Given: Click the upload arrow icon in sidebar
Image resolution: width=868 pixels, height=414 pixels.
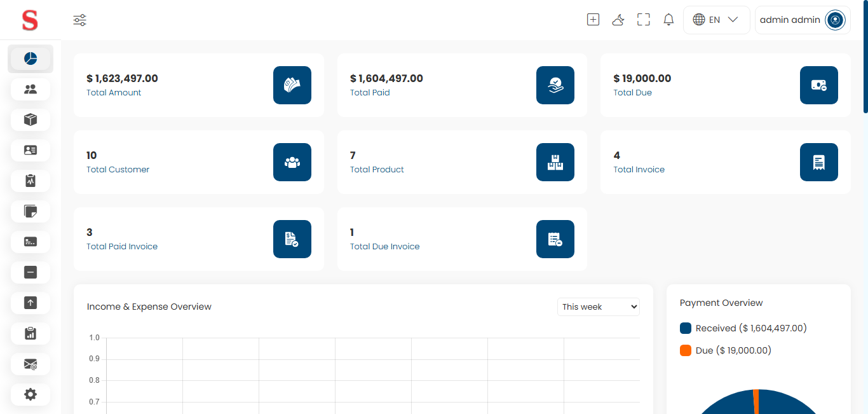Looking at the screenshot, I should [30, 303].
